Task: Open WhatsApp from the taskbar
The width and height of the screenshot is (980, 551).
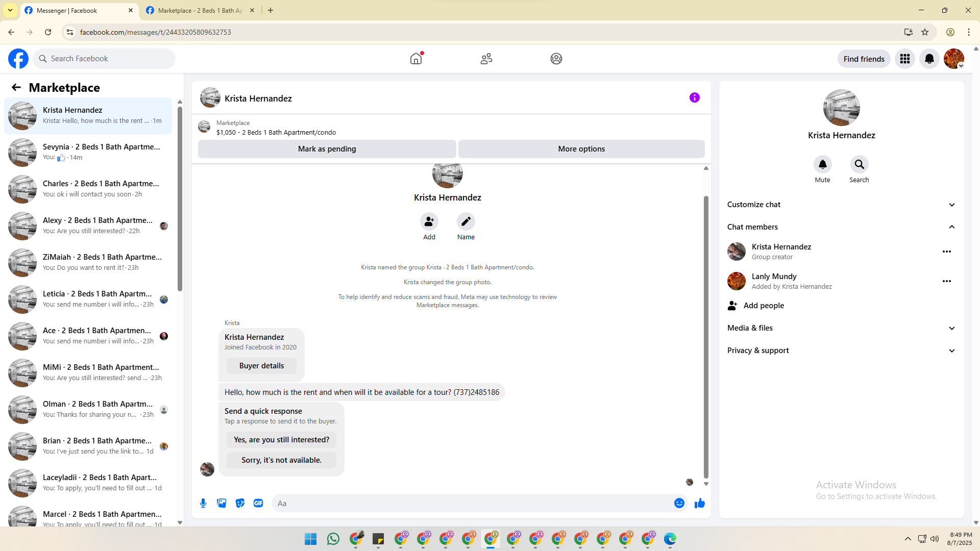Action: [333, 539]
